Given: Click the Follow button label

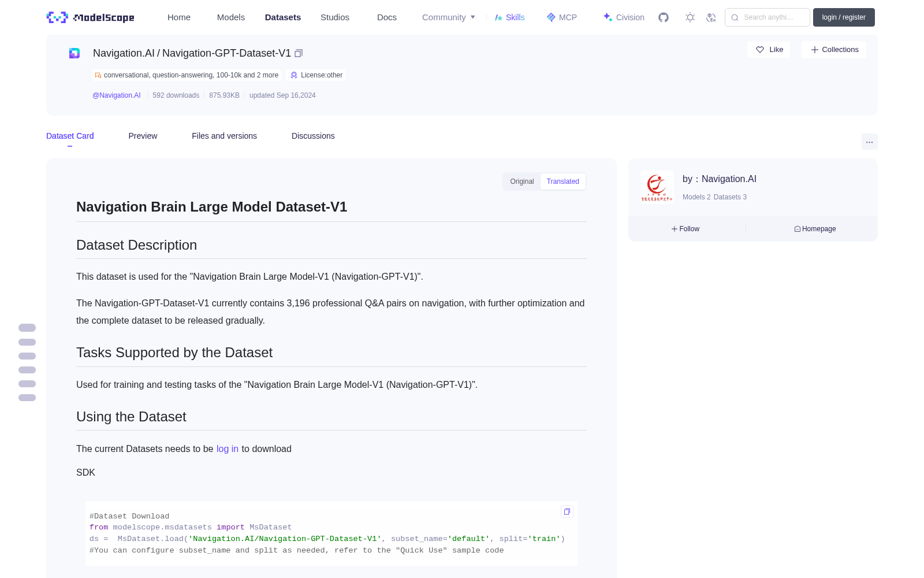Looking at the screenshot, I should coord(690,229).
